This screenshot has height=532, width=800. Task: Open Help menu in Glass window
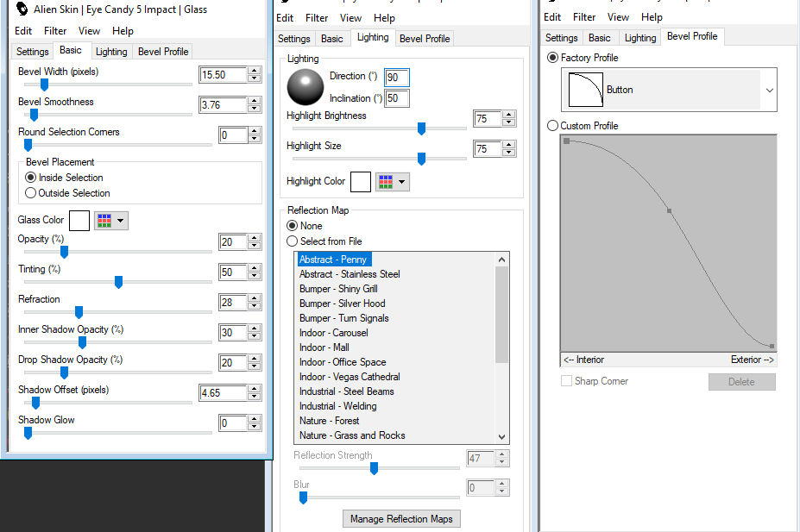tap(123, 30)
